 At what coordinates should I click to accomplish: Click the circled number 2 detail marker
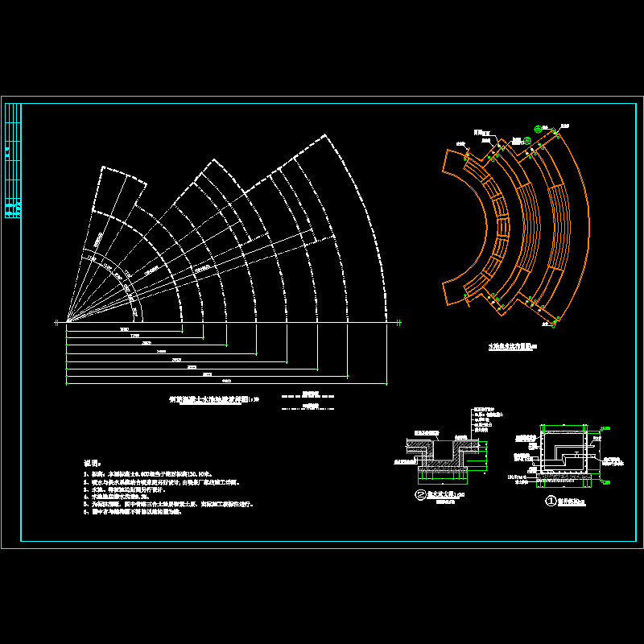click(x=420, y=494)
